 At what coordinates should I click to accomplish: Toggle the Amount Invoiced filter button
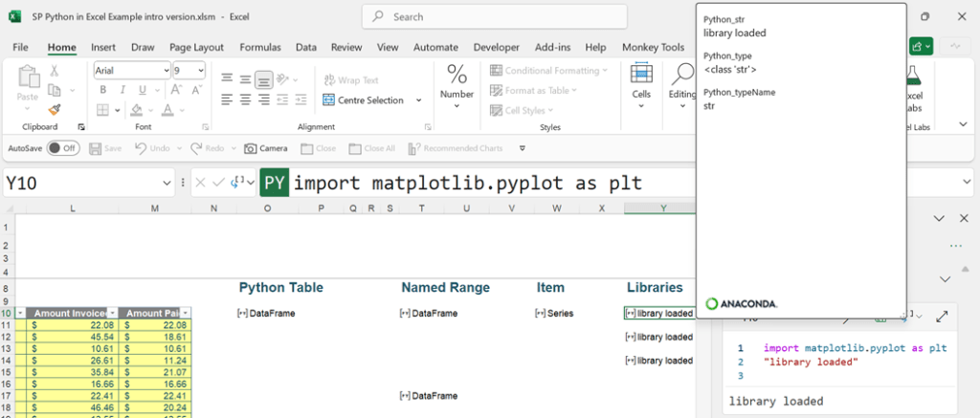point(111,313)
